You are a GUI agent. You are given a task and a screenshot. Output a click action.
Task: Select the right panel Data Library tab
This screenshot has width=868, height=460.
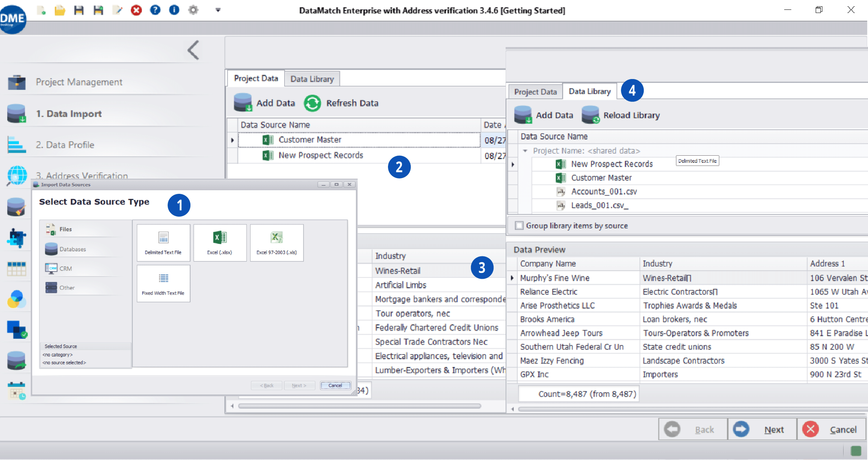589,91
